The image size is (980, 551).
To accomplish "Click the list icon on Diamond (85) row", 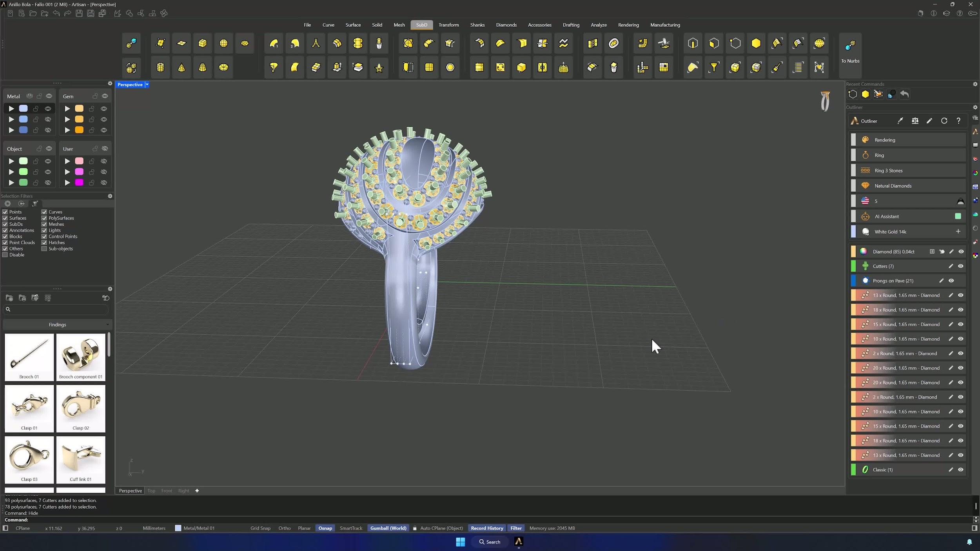I will point(932,252).
